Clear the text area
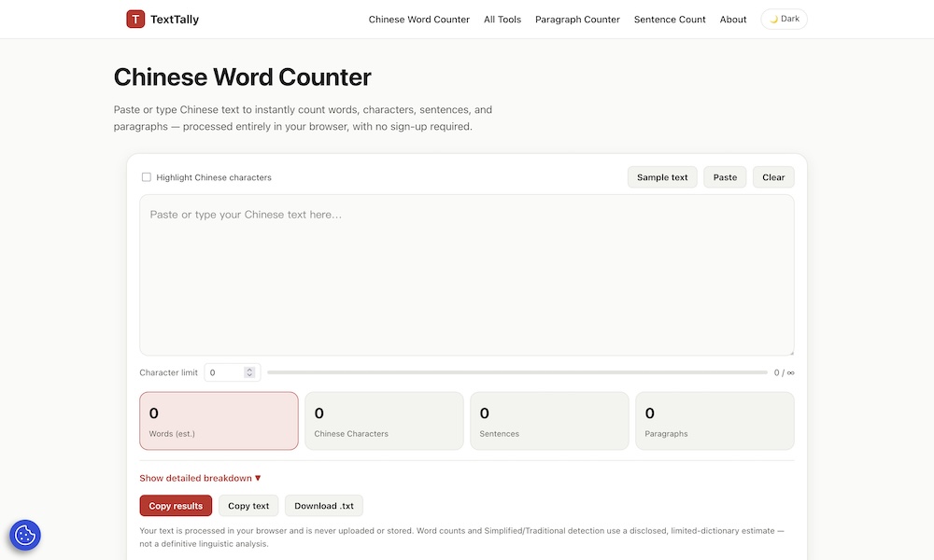Viewport: 934px width, 560px height. pos(773,177)
